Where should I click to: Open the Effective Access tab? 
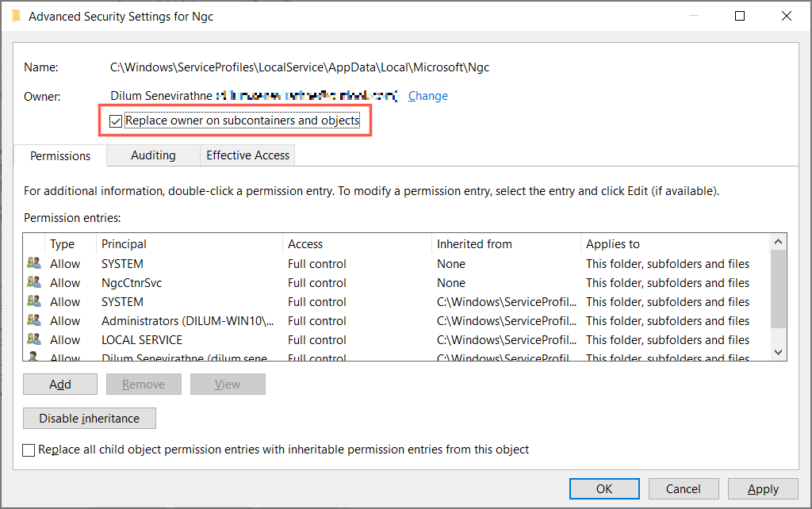[x=247, y=155]
